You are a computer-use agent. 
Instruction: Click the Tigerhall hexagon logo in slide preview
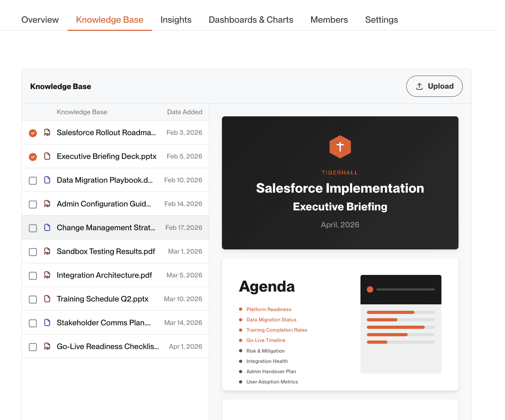pos(340,147)
